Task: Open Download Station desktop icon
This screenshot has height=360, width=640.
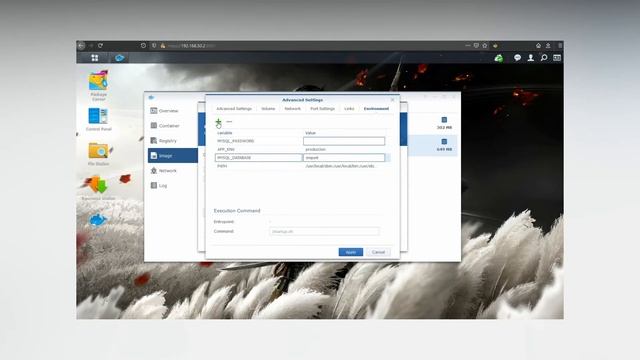Action: pos(98,188)
